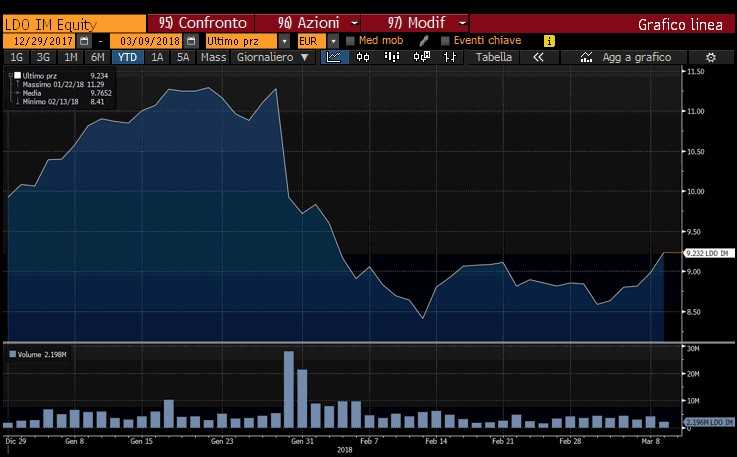Viewport: 737px width, 457px height.
Task: Click Agg a grafico button label
Action: pyautogui.click(x=637, y=57)
